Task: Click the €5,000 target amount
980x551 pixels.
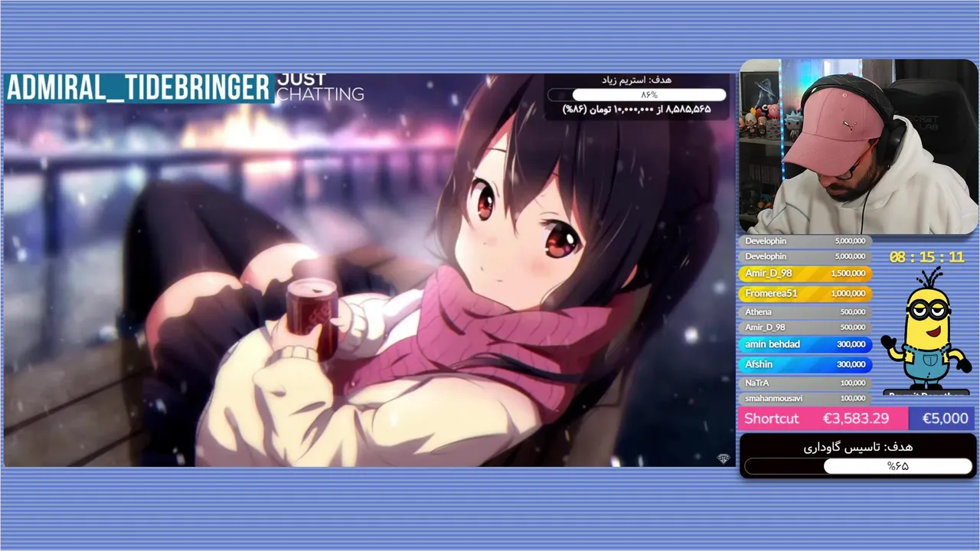Action: (x=945, y=419)
